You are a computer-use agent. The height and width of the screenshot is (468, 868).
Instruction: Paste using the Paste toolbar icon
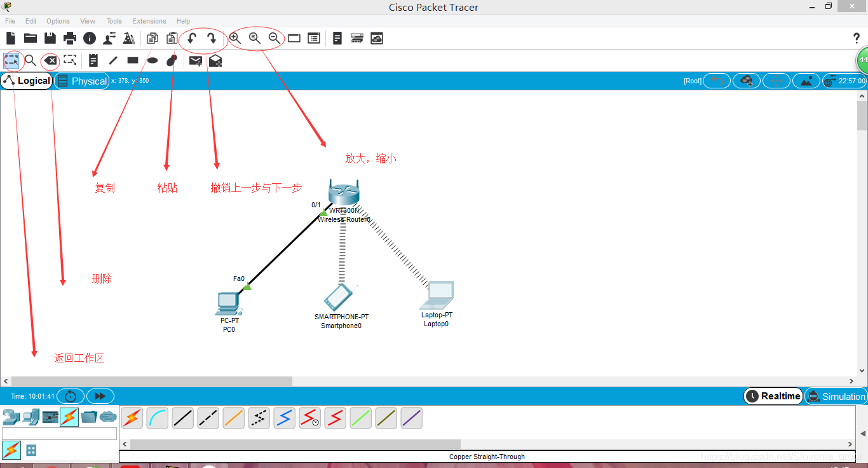coord(172,38)
